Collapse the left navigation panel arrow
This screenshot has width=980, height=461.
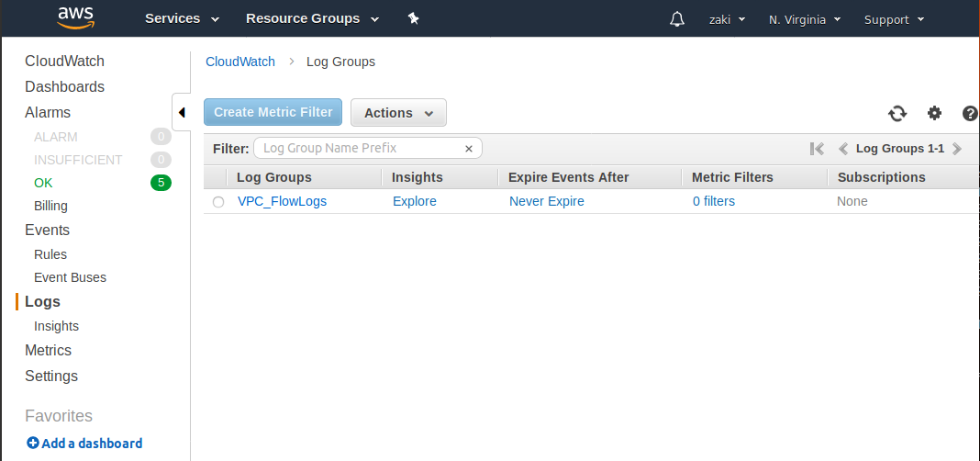(x=182, y=113)
